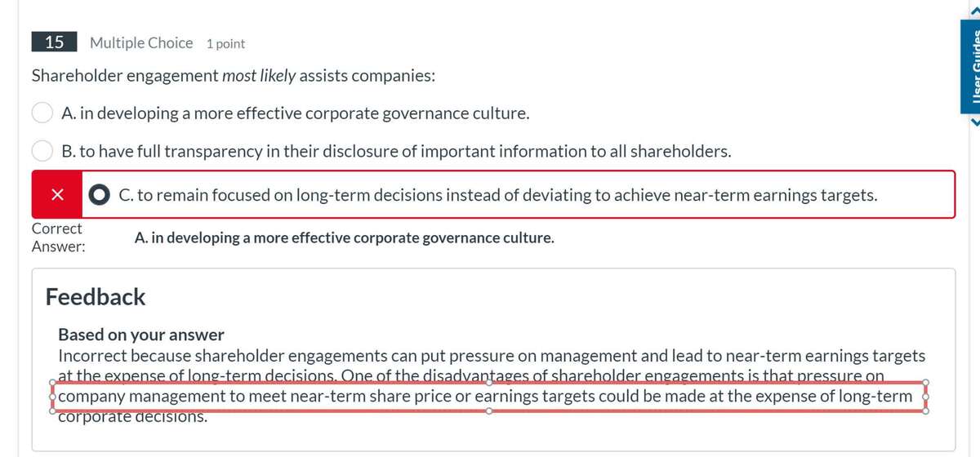Click the 1 point label
980x457 pixels.
pyautogui.click(x=225, y=43)
